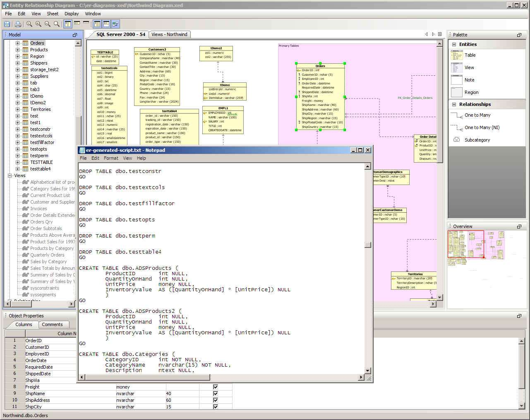
Task: Expand the Orders table tree node
Action: [18, 43]
